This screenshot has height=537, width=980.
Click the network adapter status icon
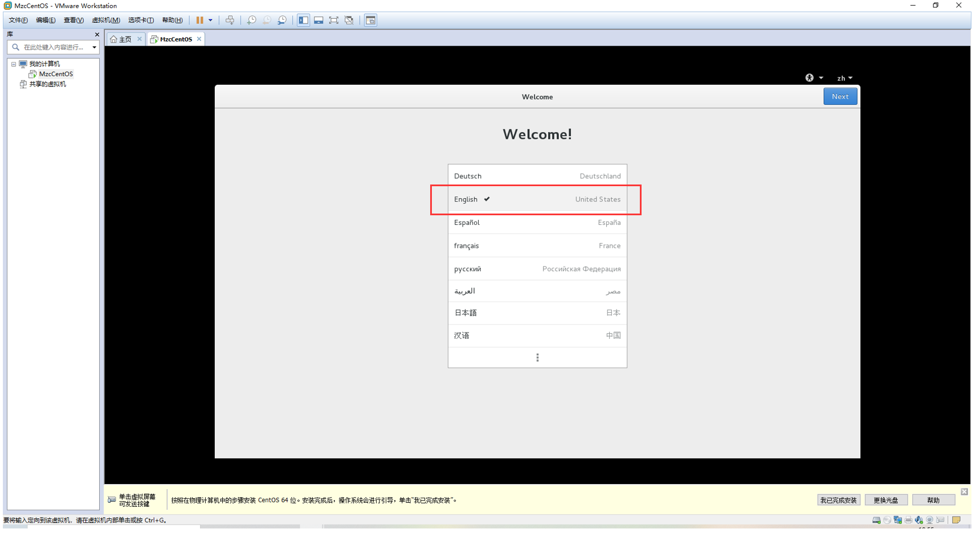click(x=898, y=521)
